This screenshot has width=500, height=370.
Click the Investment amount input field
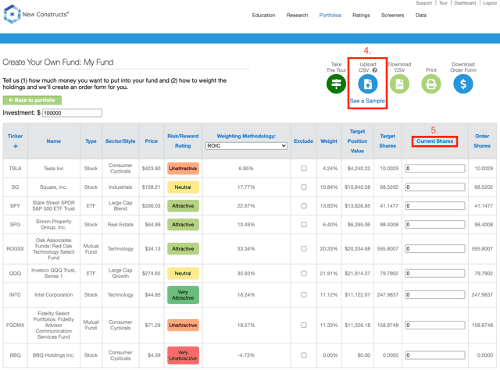click(72, 113)
